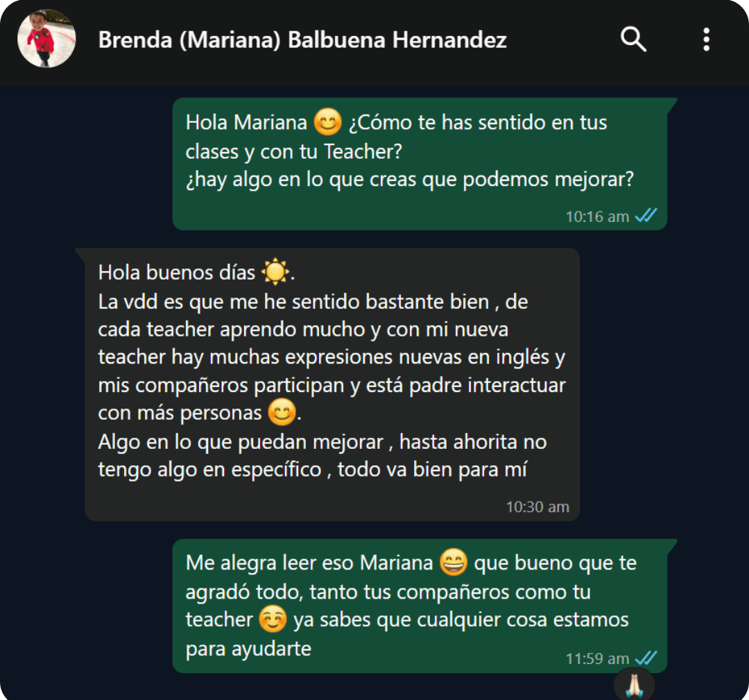Click the text todo va bien para mí
This screenshot has height=700, width=749.
[432, 469]
